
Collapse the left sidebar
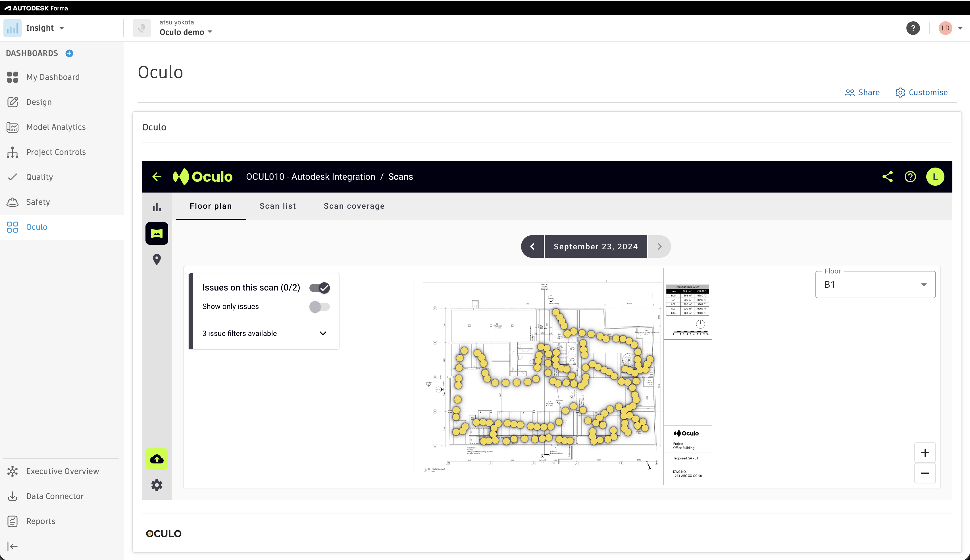(x=12, y=546)
